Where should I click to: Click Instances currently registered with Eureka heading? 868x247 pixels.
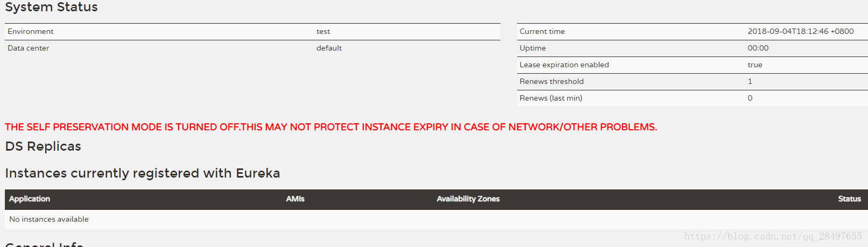point(143,173)
